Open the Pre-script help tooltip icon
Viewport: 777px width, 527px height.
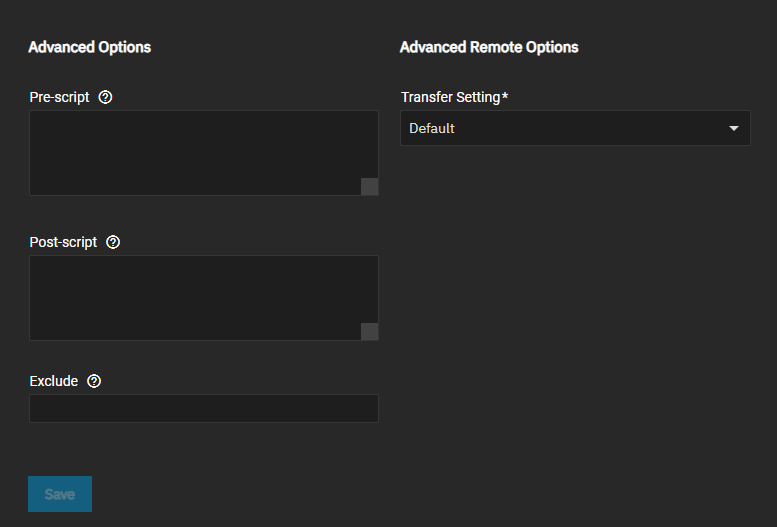pyautogui.click(x=106, y=97)
